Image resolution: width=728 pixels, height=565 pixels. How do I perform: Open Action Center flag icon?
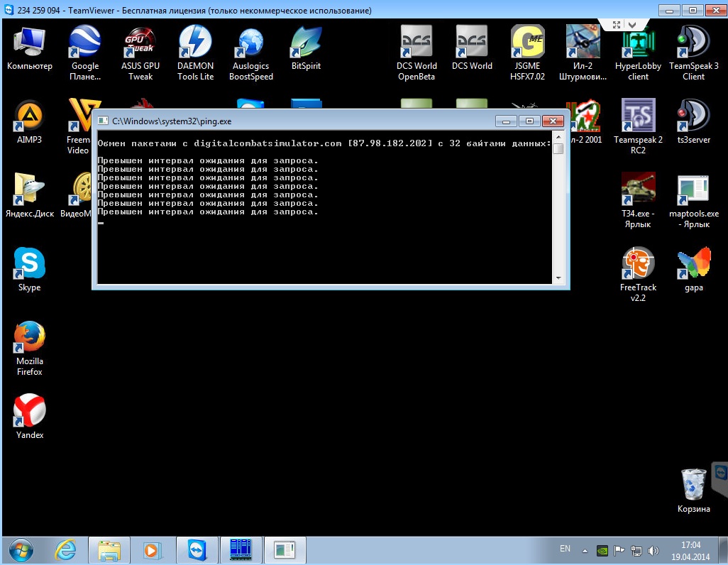[x=619, y=551]
